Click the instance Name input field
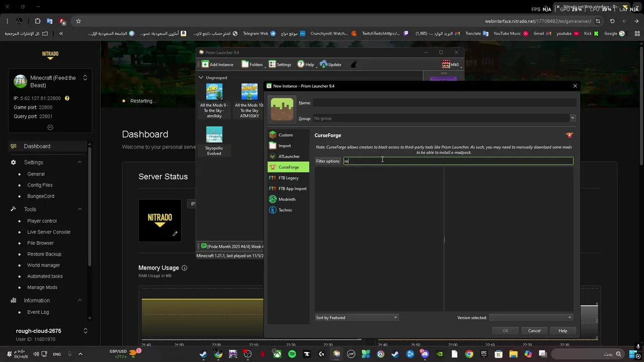This screenshot has width=644, height=362. click(444, 103)
